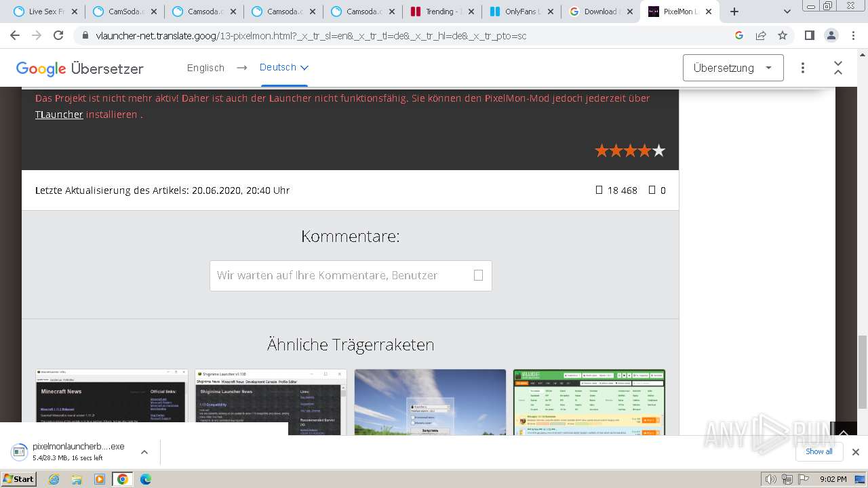868x488 pixels.
Task: Open media player from taskbar
Action: click(100, 479)
